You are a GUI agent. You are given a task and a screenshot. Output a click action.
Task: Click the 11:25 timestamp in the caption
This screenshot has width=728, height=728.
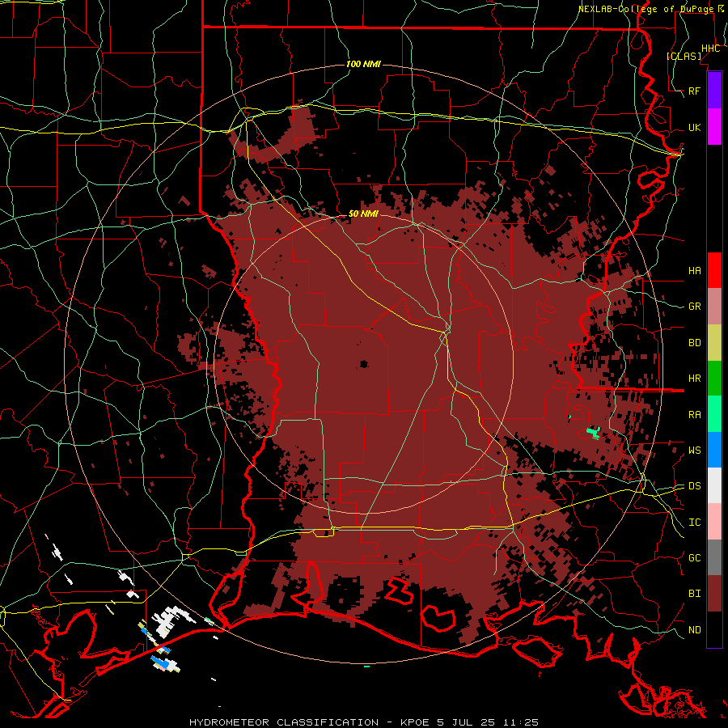(x=520, y=722)
